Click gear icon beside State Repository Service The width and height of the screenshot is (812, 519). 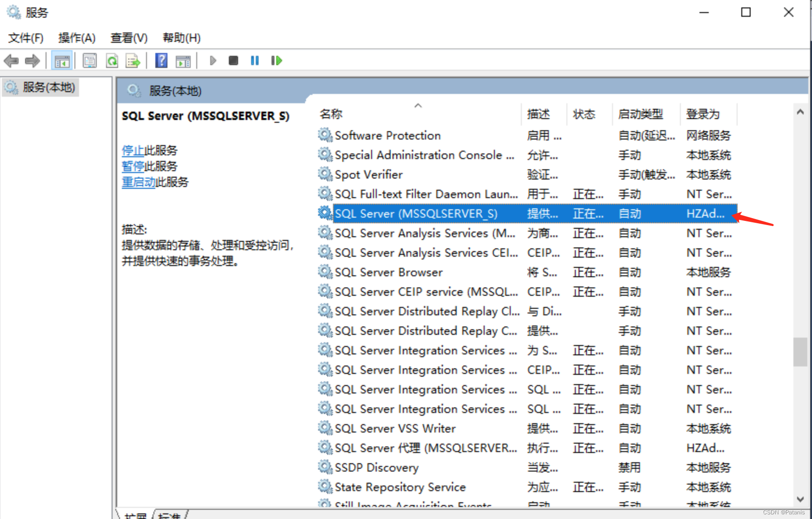pos(325,487)
